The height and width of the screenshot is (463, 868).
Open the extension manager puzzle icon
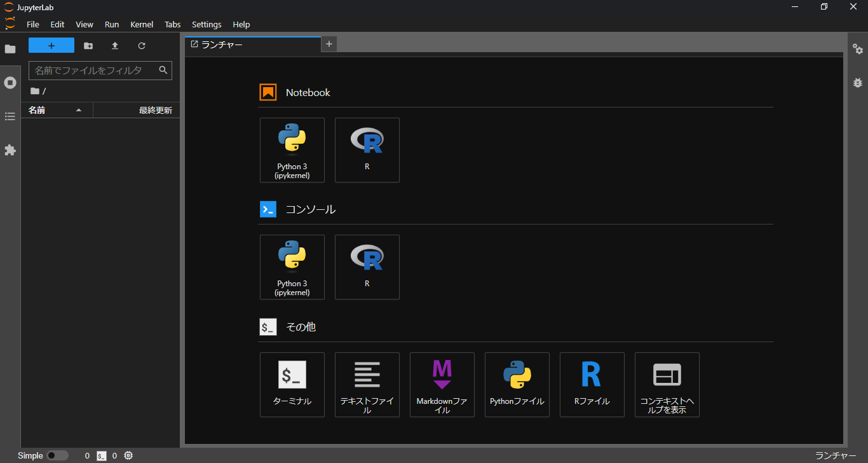pos(10,150)
